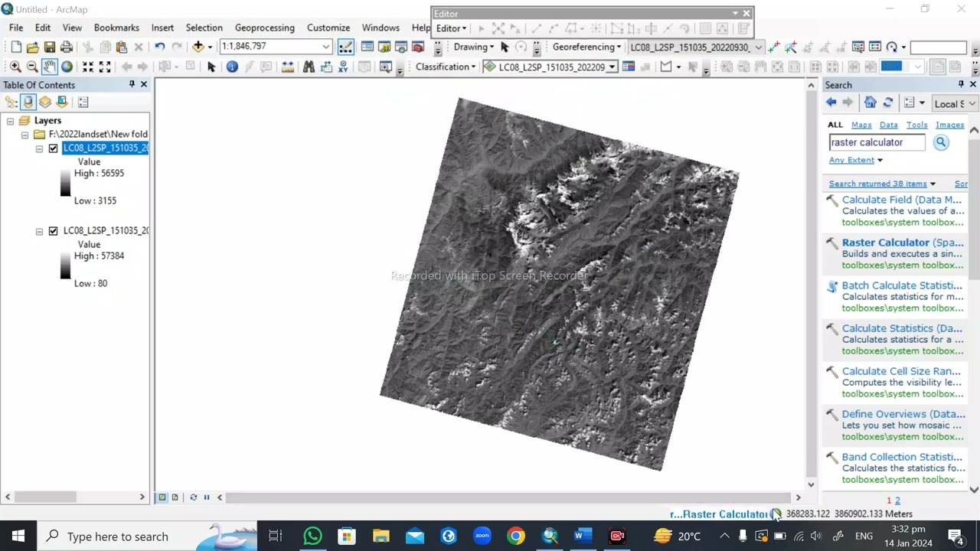Open the Customize menu
980x551 pixels.
coord(328,28)
